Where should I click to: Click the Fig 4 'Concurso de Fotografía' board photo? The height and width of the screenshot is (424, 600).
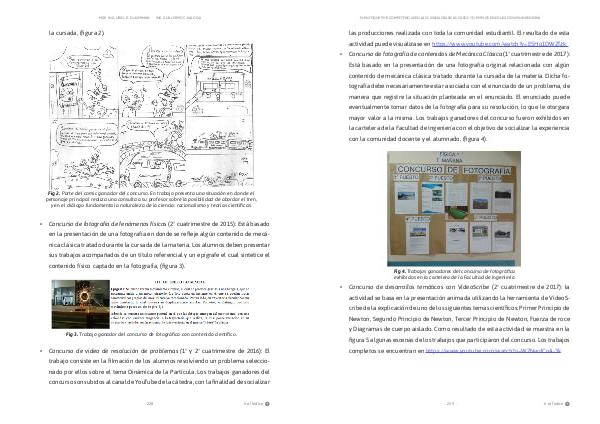coord(454,209)
